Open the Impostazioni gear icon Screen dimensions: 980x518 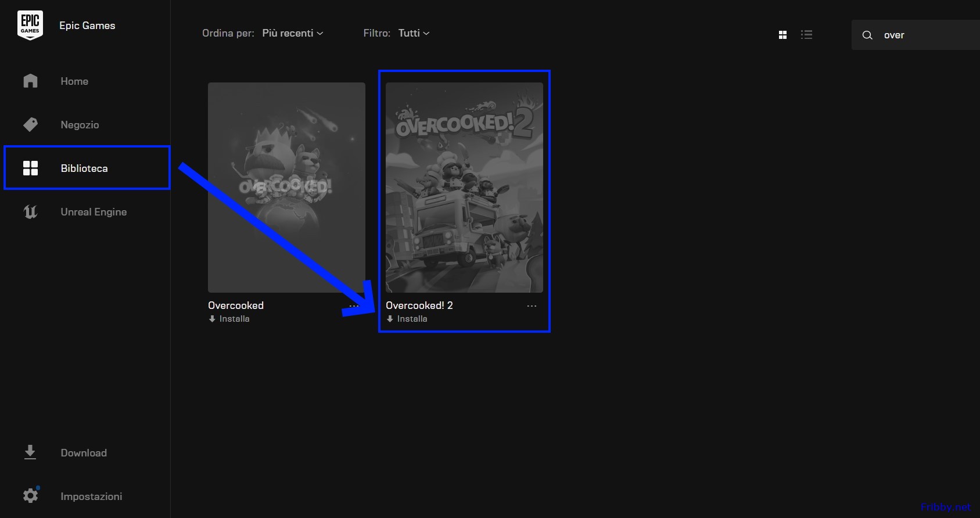coord(30,495)
